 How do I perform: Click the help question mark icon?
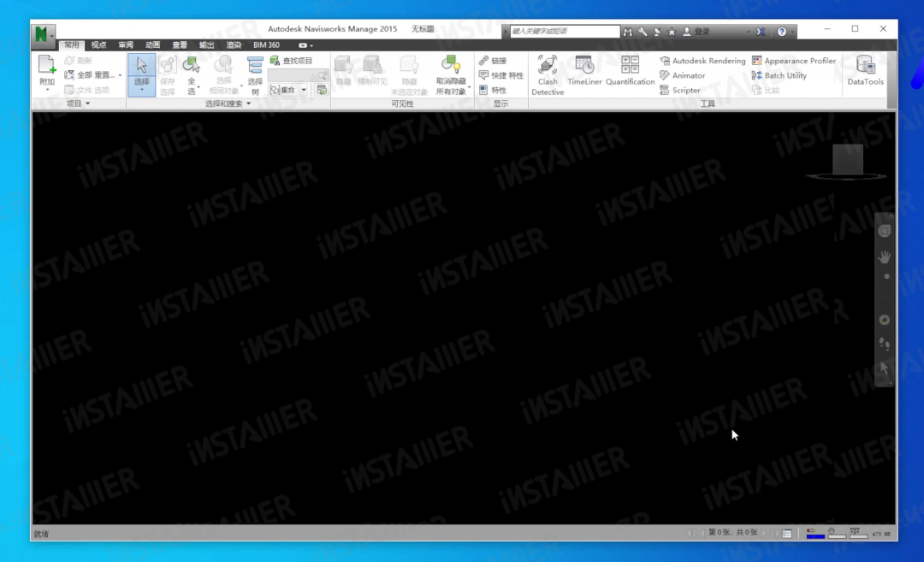click(782, 32)
